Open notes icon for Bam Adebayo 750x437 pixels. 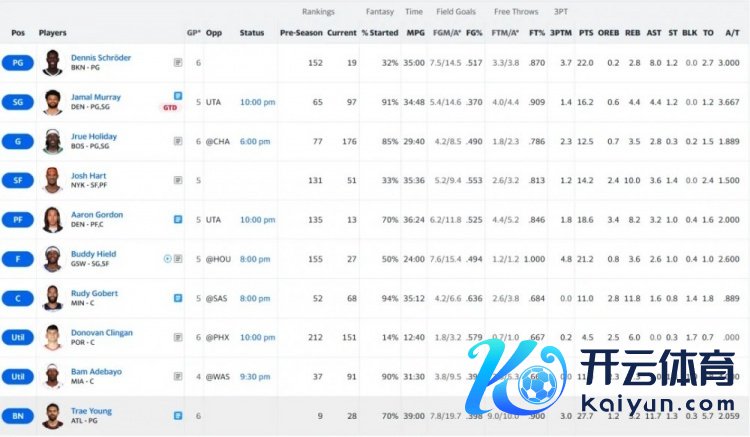click(x=178, y=376)
